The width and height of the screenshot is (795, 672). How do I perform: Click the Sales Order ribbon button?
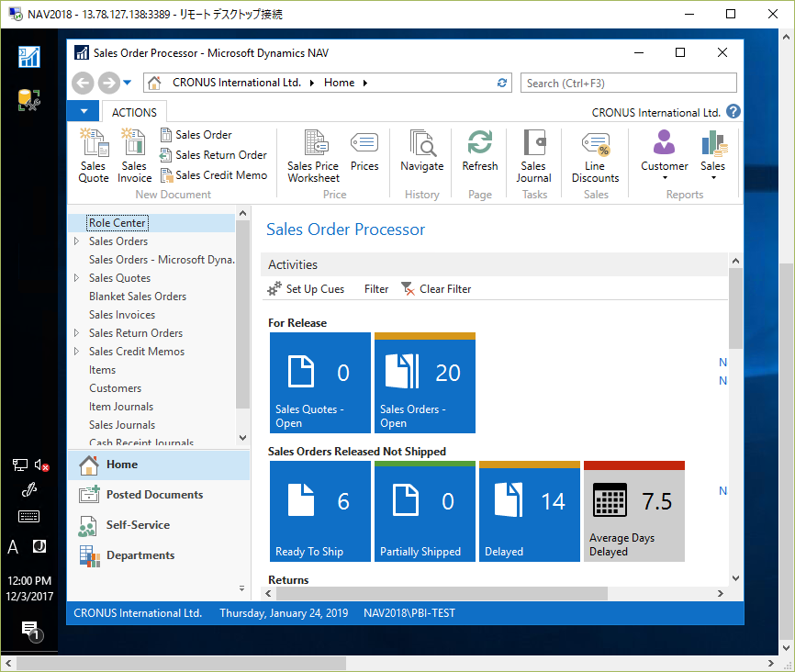coord(196,135)
